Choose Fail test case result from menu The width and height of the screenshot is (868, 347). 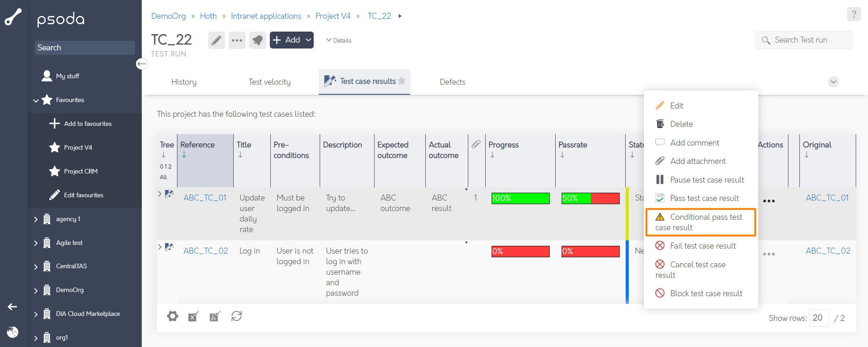702,246
